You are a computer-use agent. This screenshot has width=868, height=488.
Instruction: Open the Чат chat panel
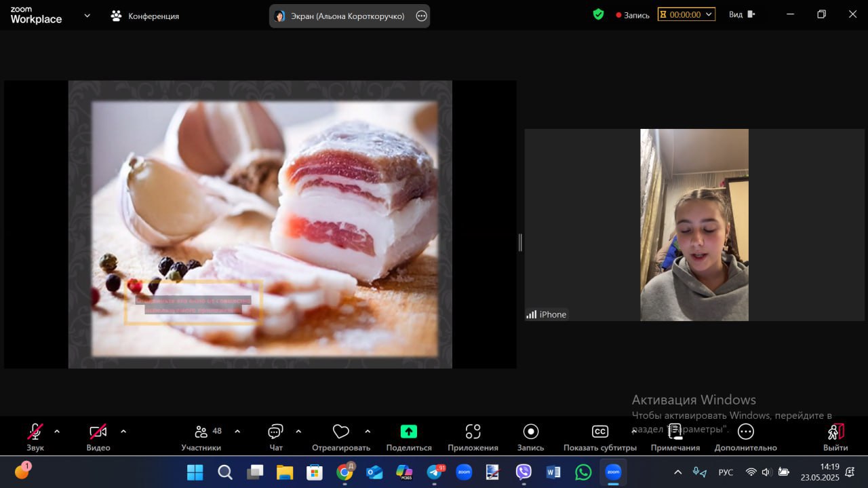coord(275,437)
